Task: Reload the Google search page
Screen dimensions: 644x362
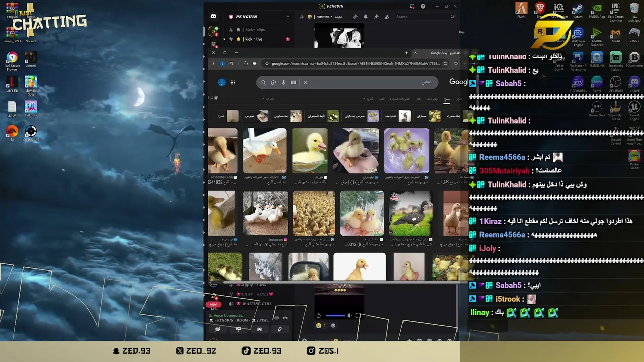Action: click(456, 64)
